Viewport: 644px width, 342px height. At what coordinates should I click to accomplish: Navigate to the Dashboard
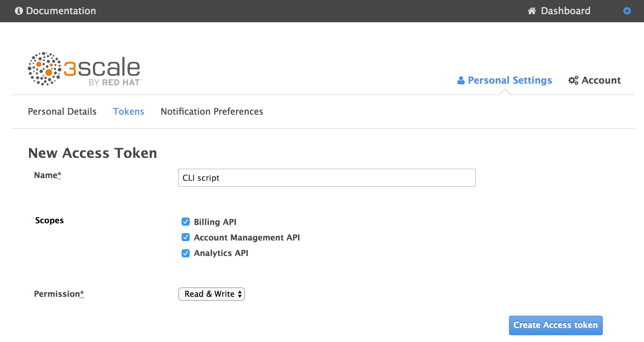coord(565,10)
